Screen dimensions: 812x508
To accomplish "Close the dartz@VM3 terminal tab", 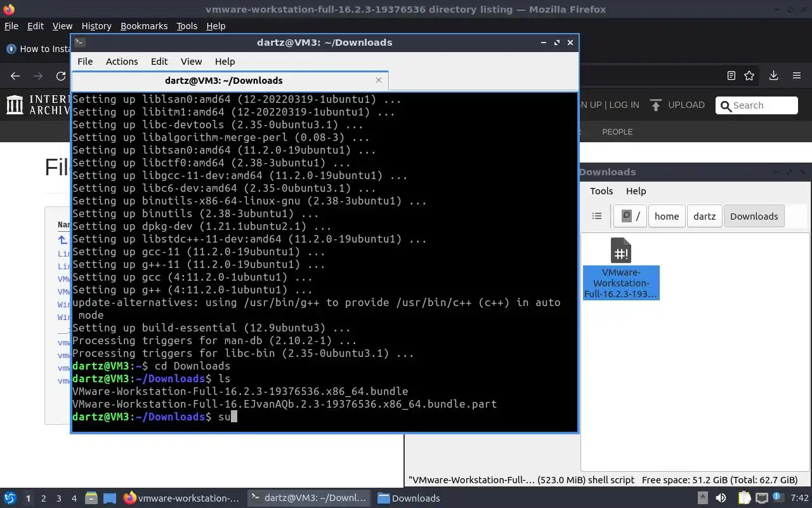I will (379, 80).
